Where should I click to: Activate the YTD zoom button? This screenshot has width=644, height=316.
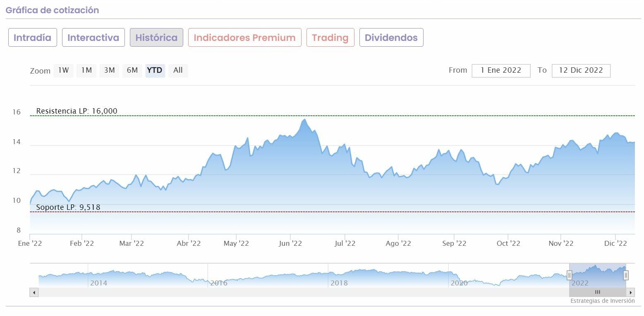[155, 70]
